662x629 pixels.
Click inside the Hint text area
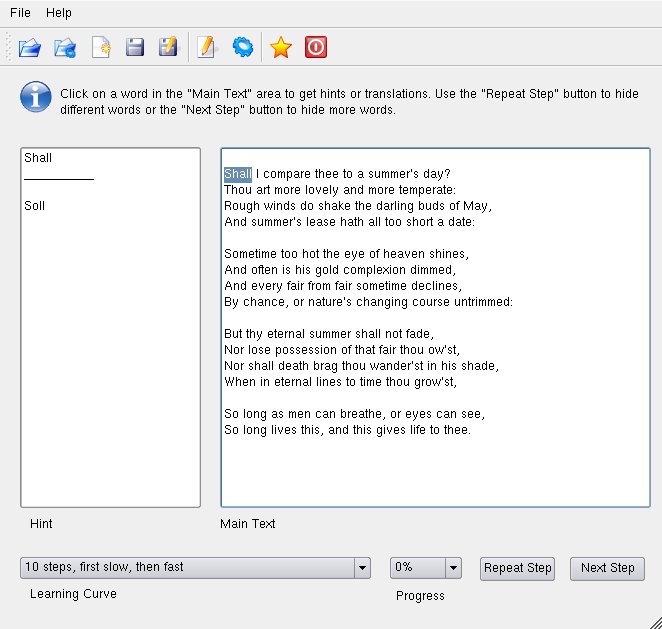[110, 327]
